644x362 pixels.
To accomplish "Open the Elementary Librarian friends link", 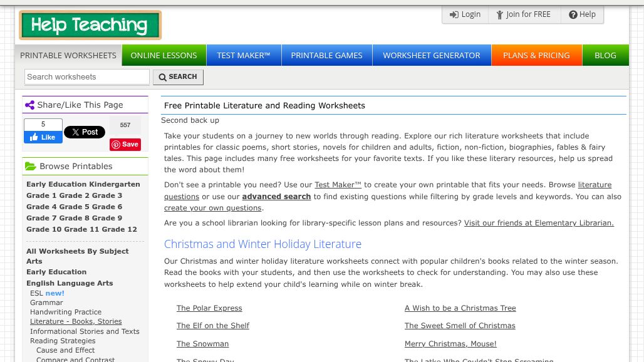I will pyautogui.click(x=539, y=223).
